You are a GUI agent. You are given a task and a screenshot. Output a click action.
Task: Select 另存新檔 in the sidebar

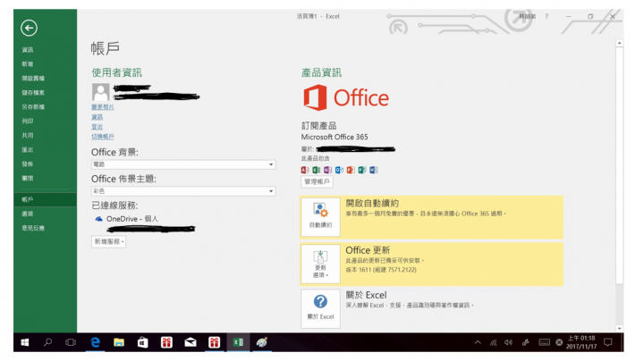pyautogui.click(x=33, y=106)
